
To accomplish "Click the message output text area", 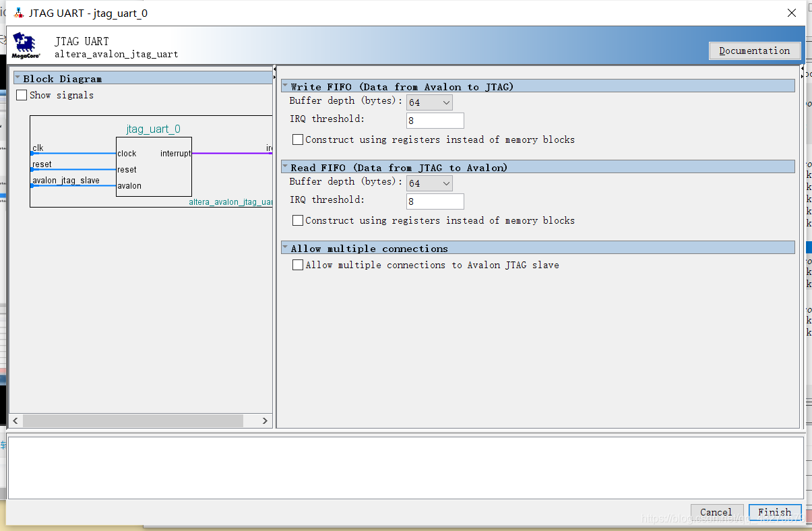I will tap(406, 468).
